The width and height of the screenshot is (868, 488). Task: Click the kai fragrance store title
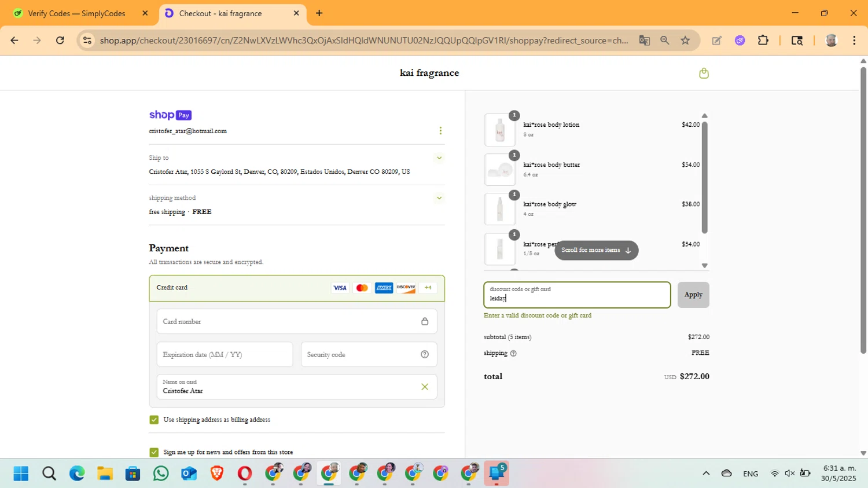pyautogui.click(x=429, y=73)
